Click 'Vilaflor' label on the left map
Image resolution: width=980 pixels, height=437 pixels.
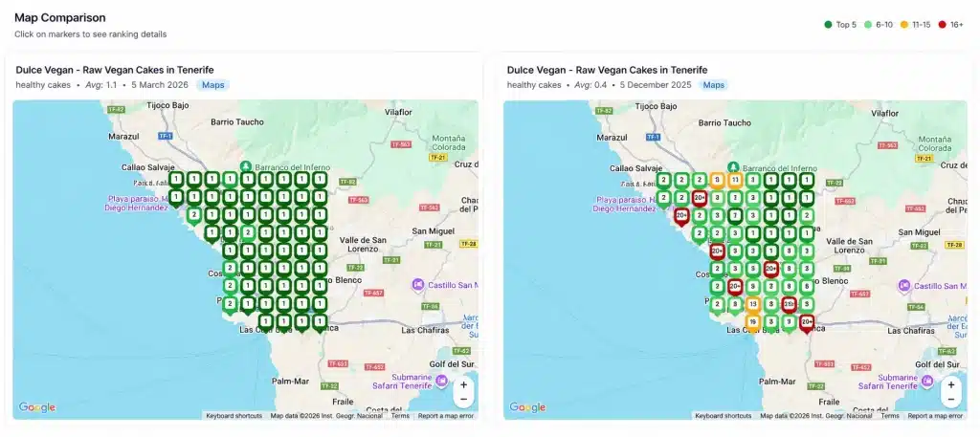(397, 113)
